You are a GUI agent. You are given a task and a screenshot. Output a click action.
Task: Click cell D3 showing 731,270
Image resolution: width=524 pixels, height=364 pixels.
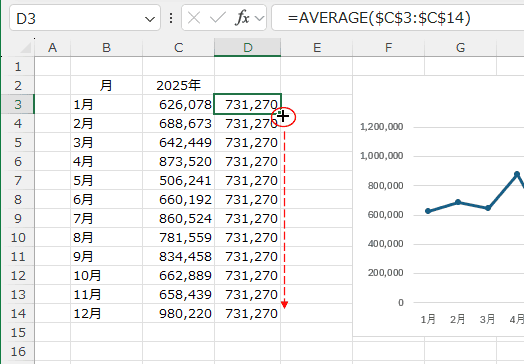pos(248,105)
